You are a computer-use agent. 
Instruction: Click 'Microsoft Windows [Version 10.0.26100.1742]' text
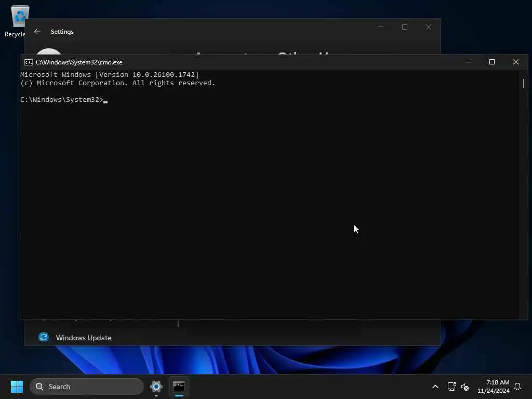click(110, 75)
